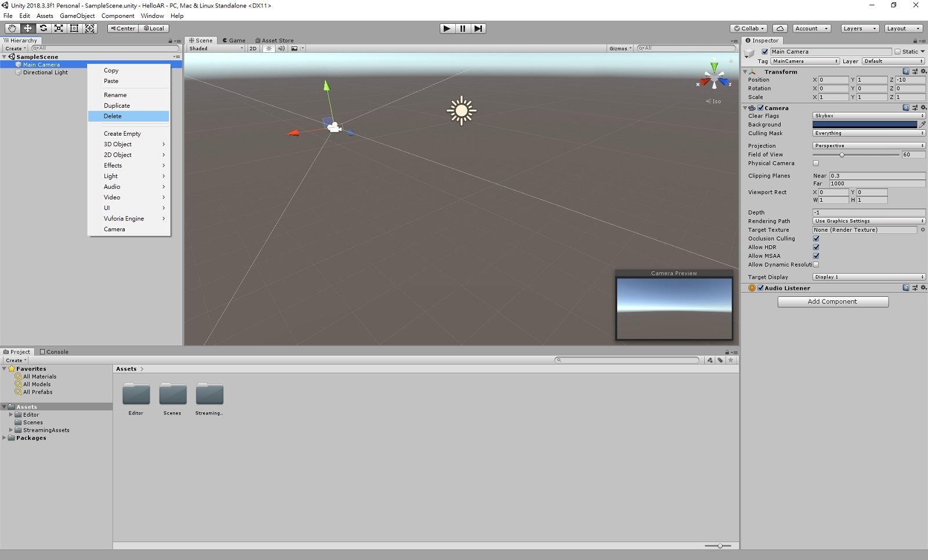Select the StreamingAssets folder thumbnail
The height and width of the screenshot is (560, 928).
[x=209, y=394]
